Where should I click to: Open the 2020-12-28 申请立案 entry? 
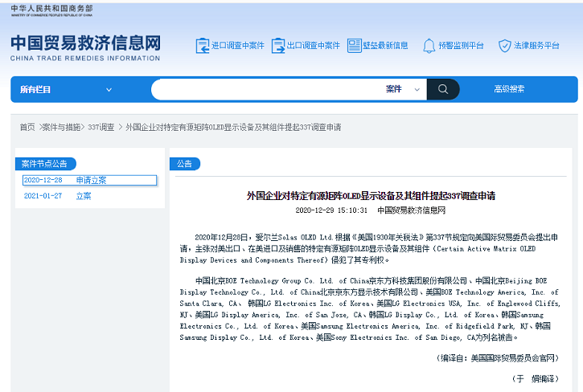click(89, 180)
